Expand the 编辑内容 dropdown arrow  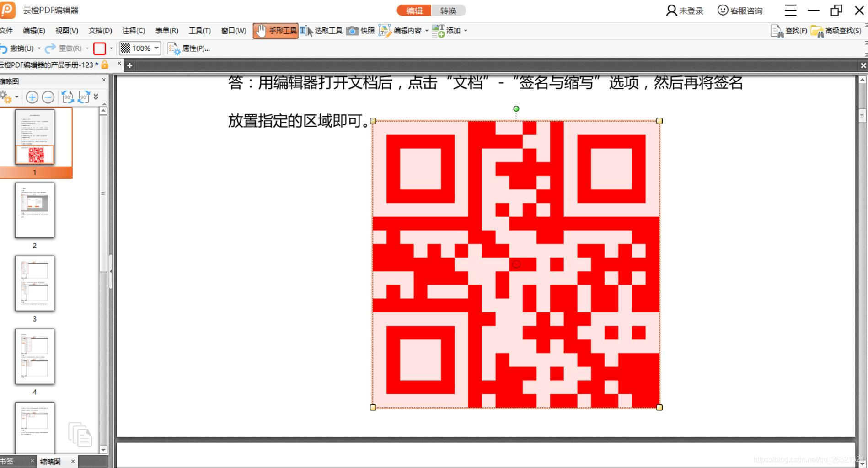(x=427, y=31)
